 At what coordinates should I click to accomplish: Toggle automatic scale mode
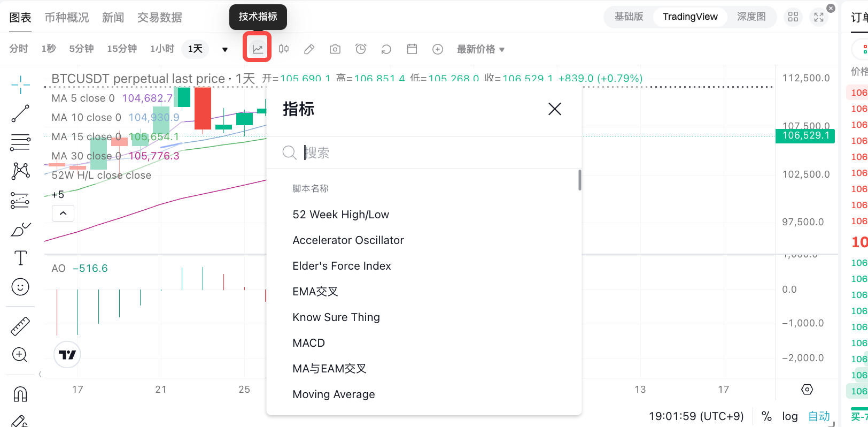(818, 416)
